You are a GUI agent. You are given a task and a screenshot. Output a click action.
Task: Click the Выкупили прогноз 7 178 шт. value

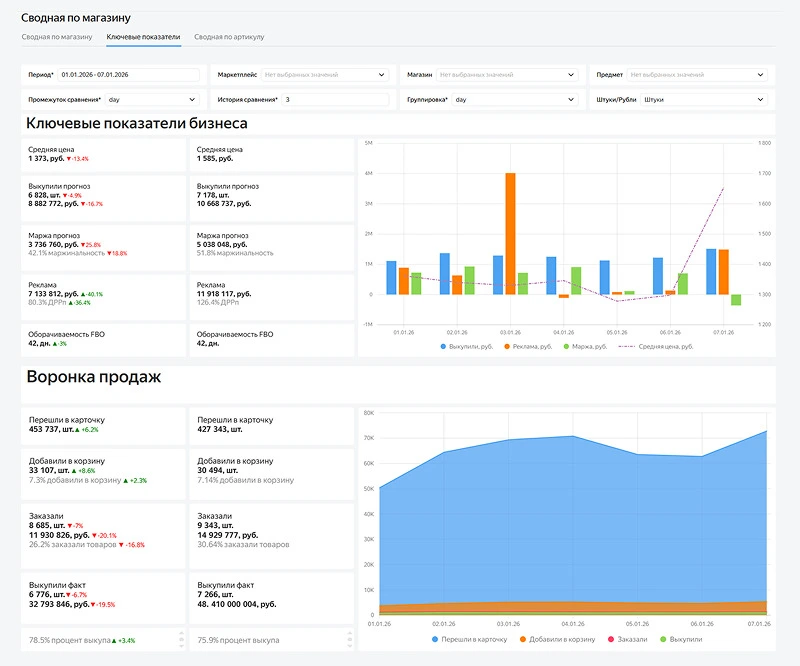pos(213,195)
